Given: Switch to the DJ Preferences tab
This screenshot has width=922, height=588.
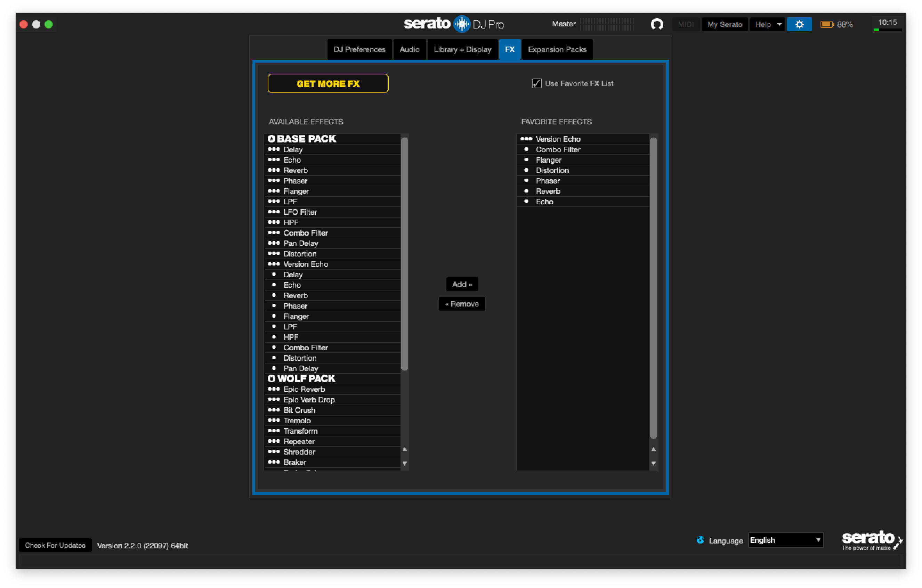Looking at the screenshot, I should tap(359, 49).
